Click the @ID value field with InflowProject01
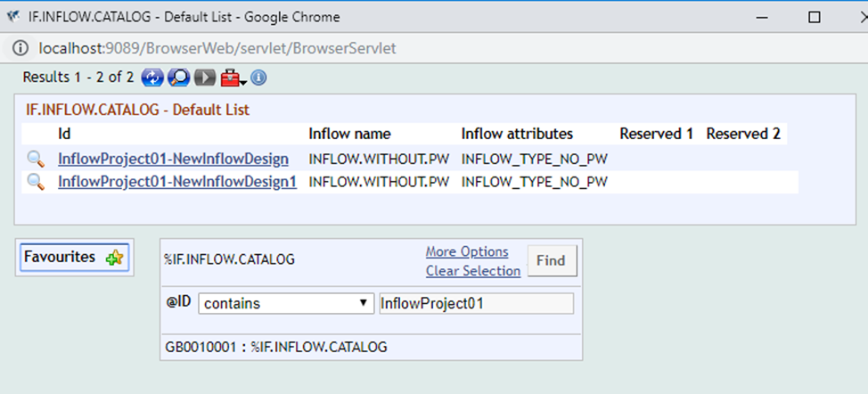Image resolution: width=868 pixels, height=394 pixels. point(476,303)
